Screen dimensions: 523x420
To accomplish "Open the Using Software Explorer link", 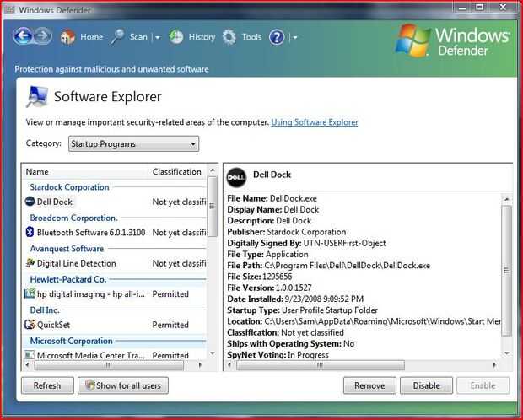I will [314, 122].
